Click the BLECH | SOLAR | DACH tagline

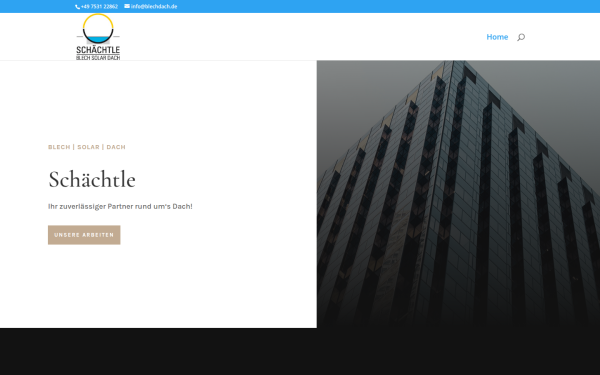87,147
